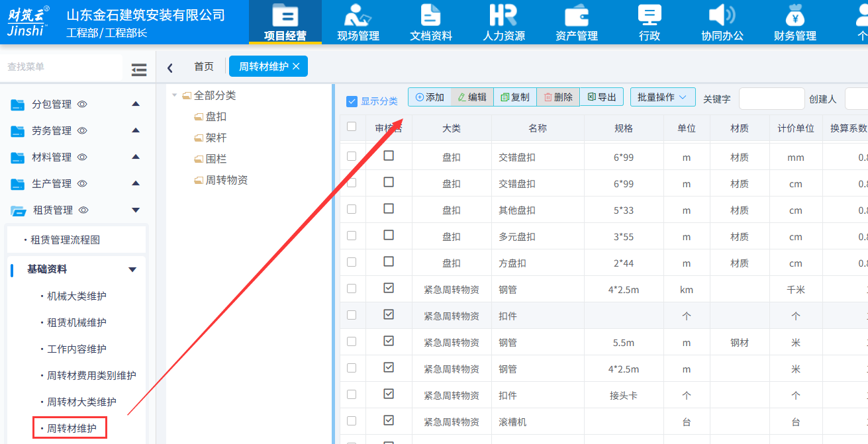Click the 5.5m specification cell
Screen dimensions: 868x444
[x=624, y=343]
